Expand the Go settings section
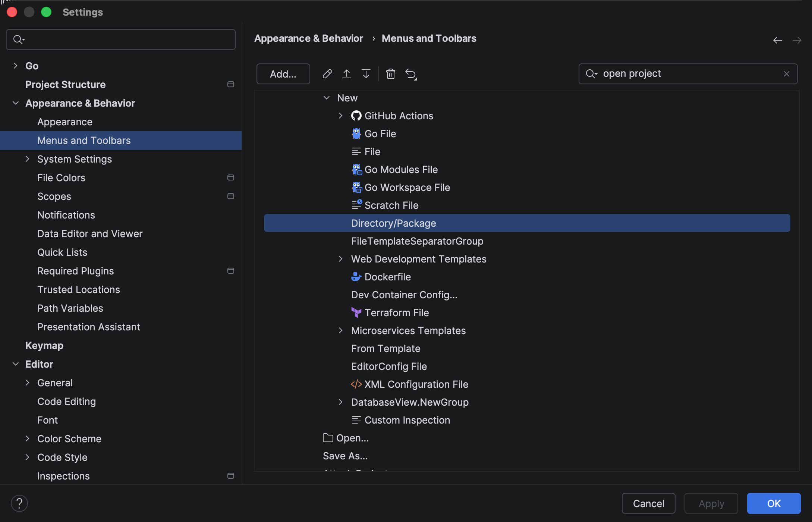Image resolution: width=812 pixels, height=522 pixels. 15,66
